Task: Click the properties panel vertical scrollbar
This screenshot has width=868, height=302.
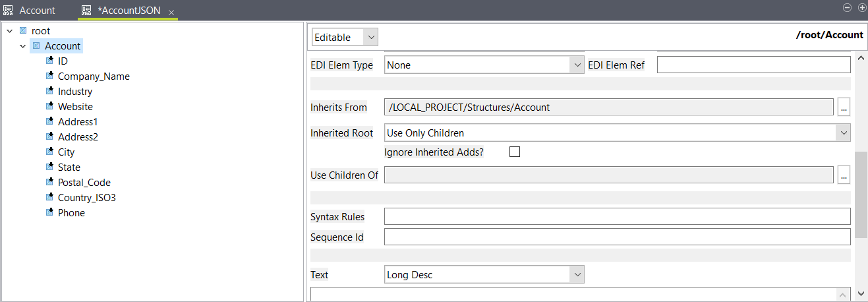Action: (x=861, y=195)
